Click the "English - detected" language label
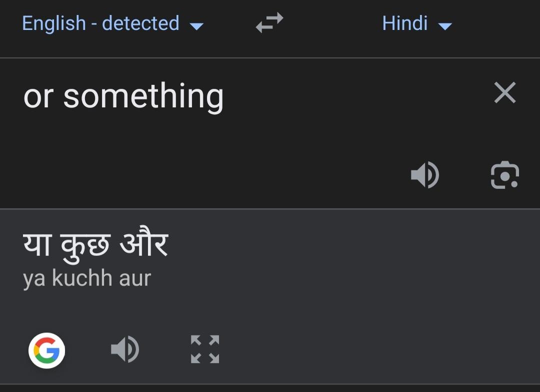This screenshot has height=392, width=540. 100,23
